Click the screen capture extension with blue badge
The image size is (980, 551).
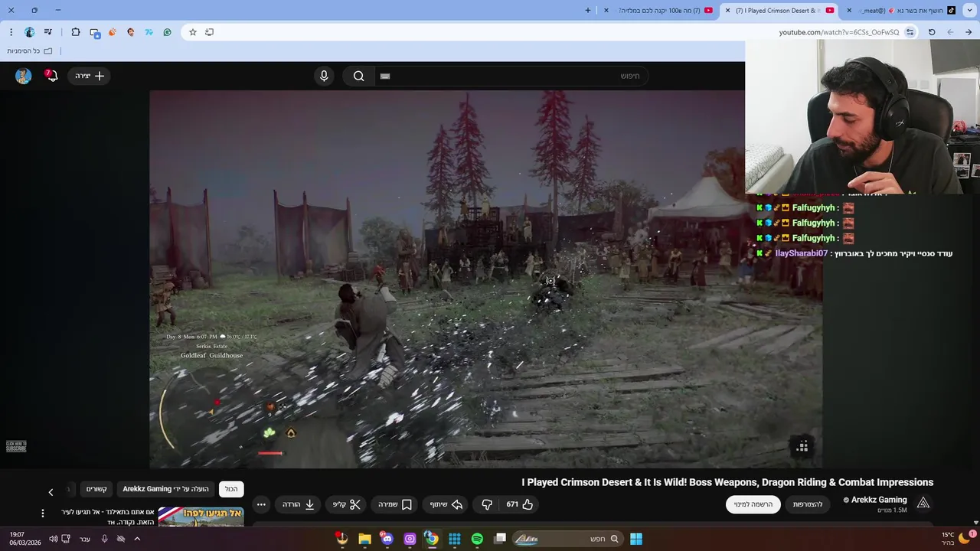(x=95, y=32)
